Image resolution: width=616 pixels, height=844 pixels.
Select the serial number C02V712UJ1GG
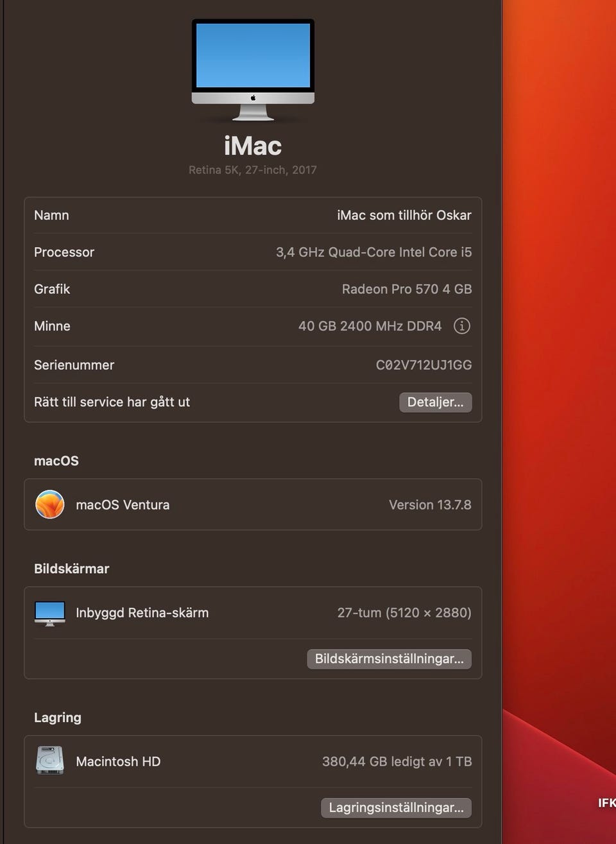(x=424, y=365)
